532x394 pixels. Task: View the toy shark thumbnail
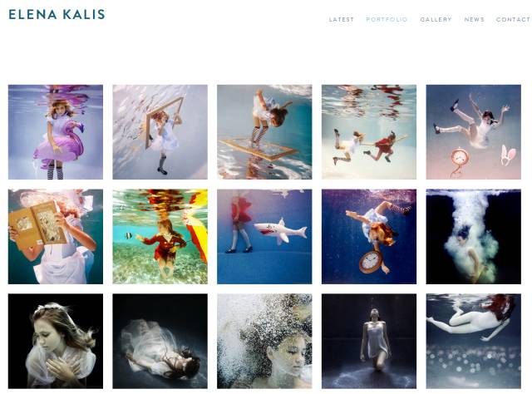click(264, 237)
